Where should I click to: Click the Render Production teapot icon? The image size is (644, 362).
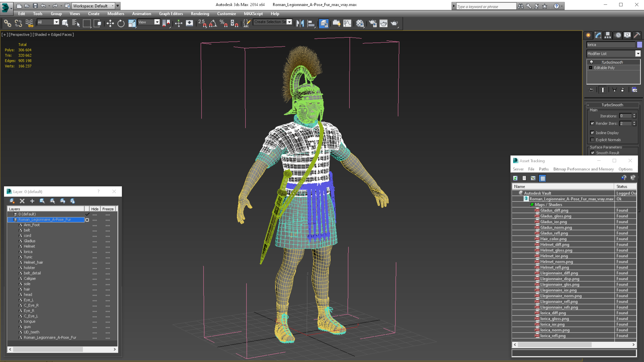tap(394, 23)
